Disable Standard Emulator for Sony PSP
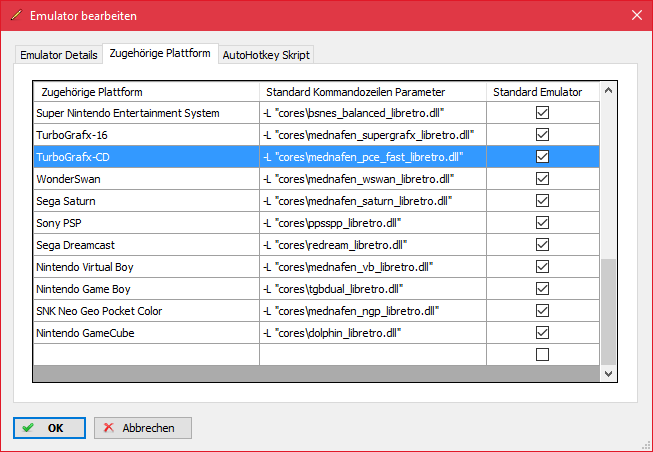653x452 pixels. click(542, 223)
